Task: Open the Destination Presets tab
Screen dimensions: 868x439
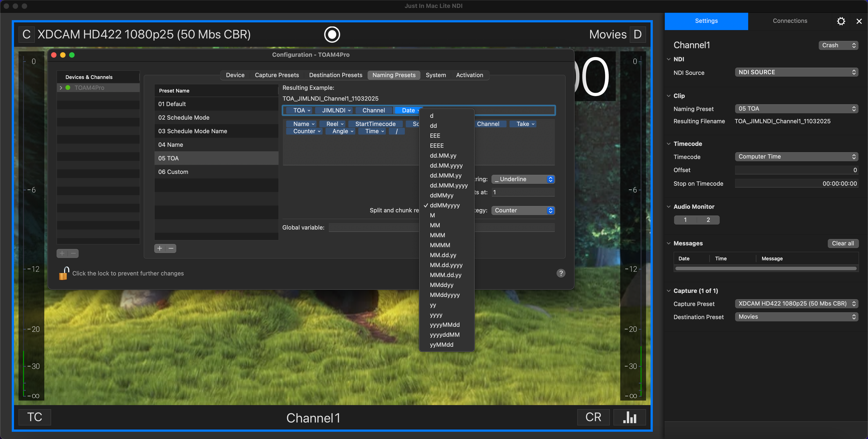Action: (336, 75)
